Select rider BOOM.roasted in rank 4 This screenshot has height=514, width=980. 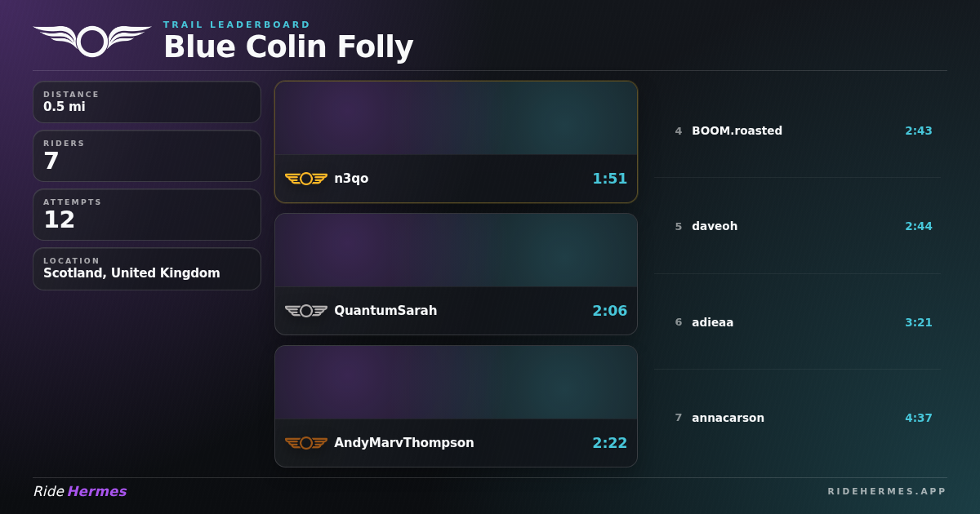coord(797,131)
